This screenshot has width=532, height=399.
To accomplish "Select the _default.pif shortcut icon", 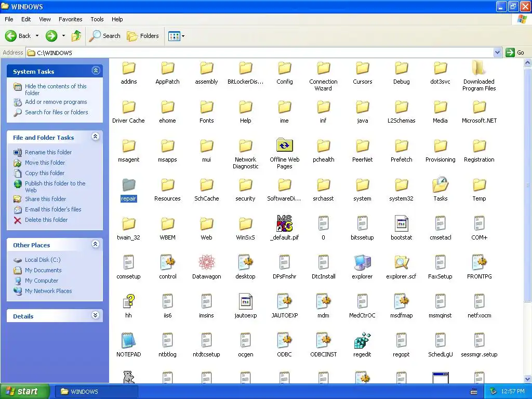I will pyautogui.click(x=284, y=223).
